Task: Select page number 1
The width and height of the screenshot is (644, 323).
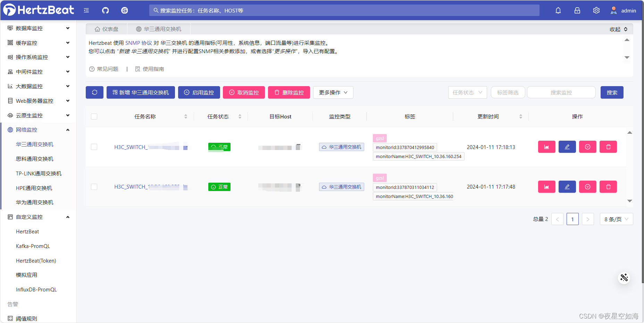Action: [x=572, y=219]
